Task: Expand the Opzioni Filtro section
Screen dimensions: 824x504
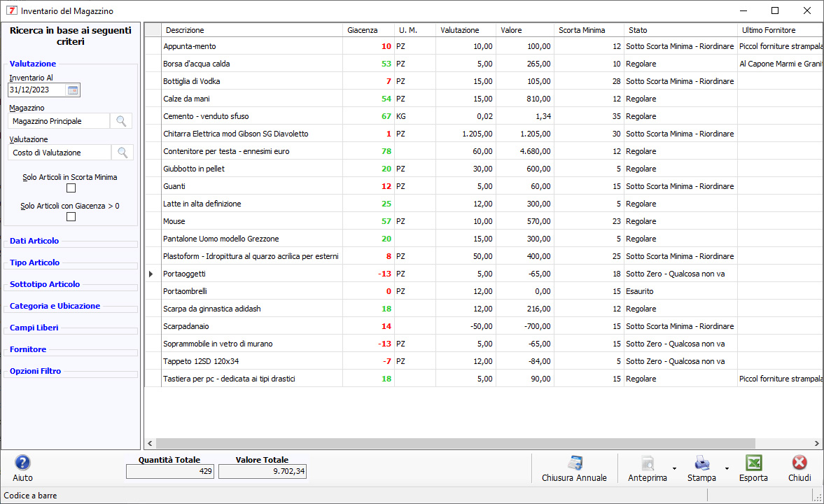Action: pos(35,370)
